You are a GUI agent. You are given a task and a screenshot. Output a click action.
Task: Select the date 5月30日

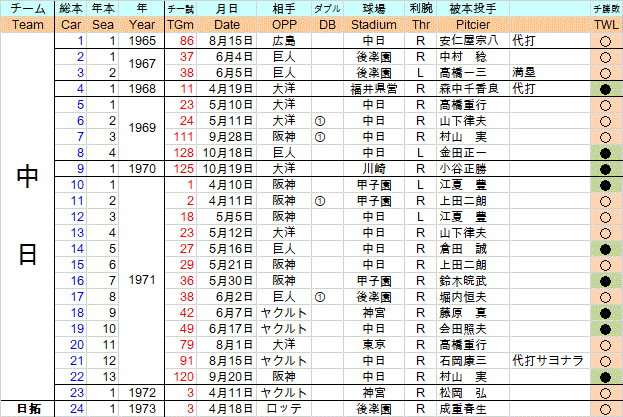[x=231, y=281]
